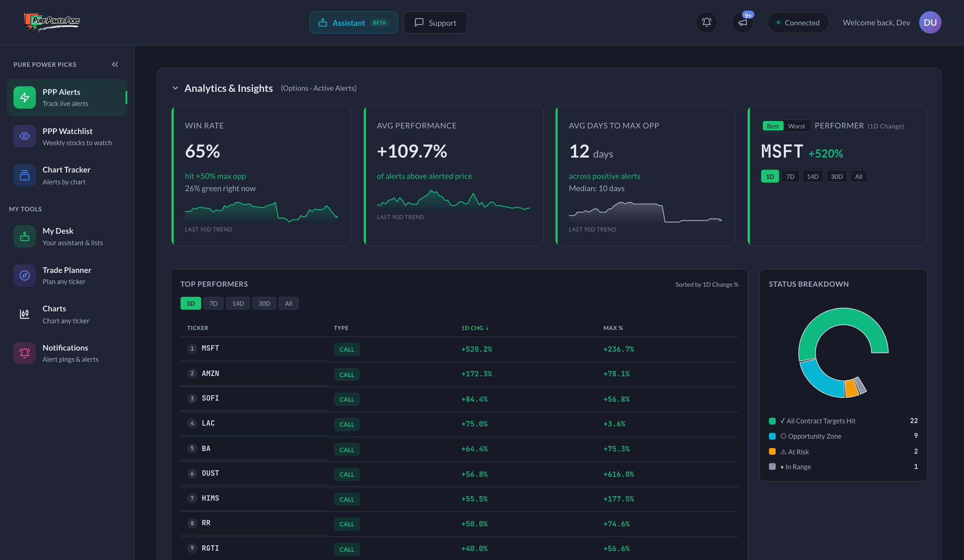
Task: Click Avg Days to Max Opp sparkline
Action: coord(645,212)
